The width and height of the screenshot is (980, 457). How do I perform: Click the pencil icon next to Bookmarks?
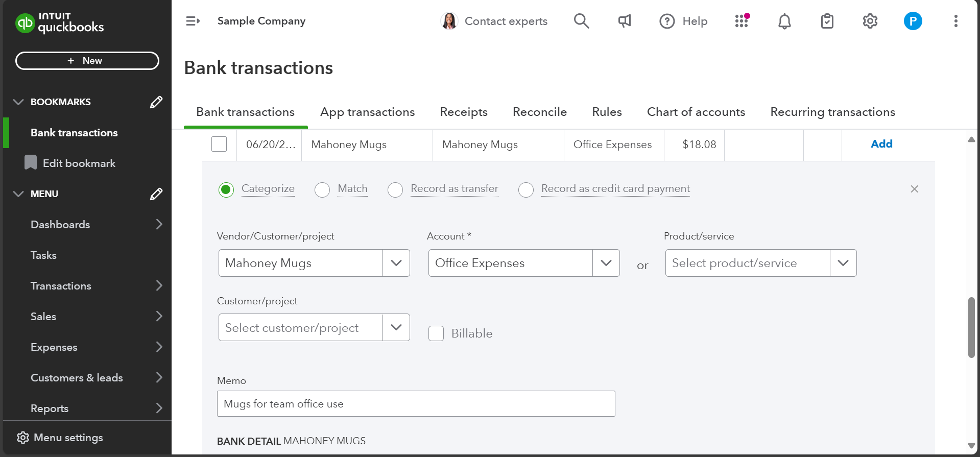coord(156,102)
